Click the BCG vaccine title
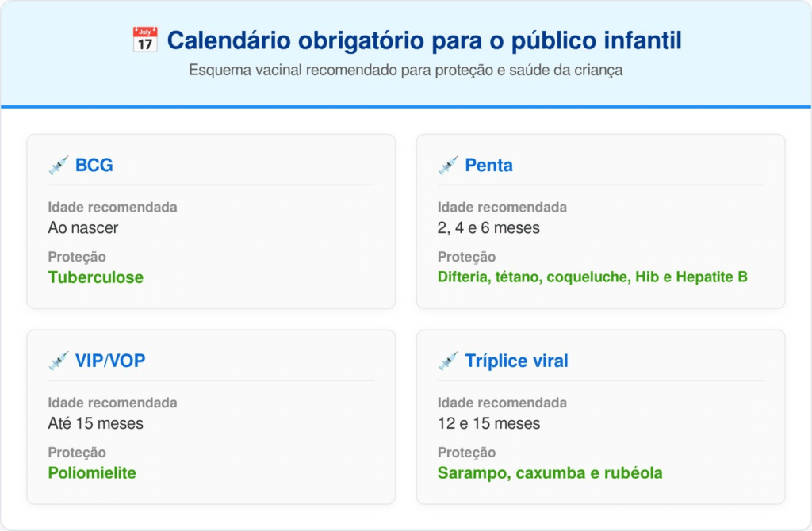 pos(94,166)
